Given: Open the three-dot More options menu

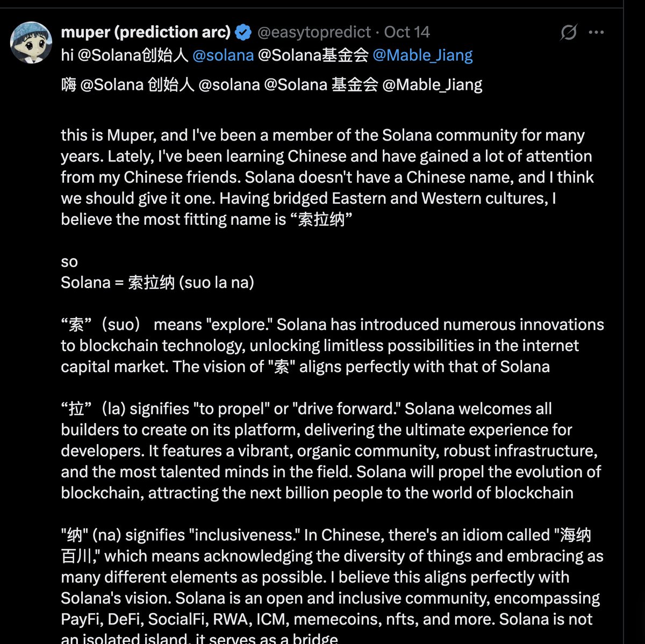Looking at the screenshot, I should pos(596,32).
